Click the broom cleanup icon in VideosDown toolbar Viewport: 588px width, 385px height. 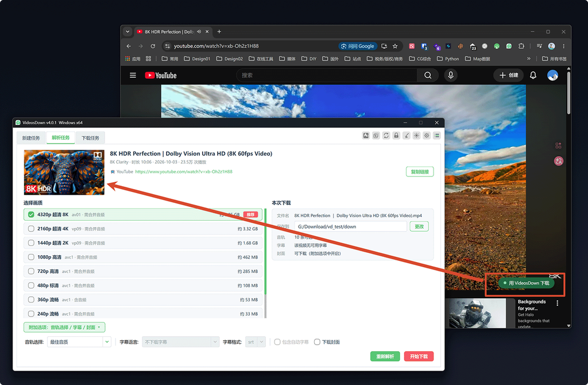click(406, 136)
